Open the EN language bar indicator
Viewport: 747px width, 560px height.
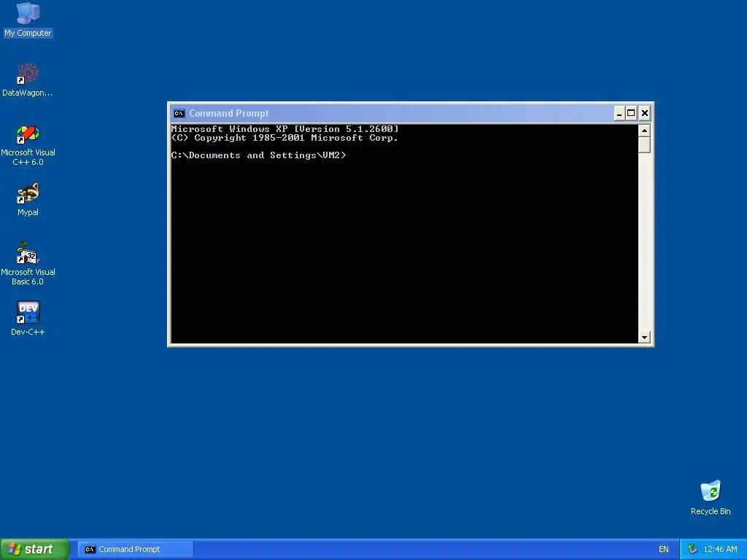tap(664, 549)
